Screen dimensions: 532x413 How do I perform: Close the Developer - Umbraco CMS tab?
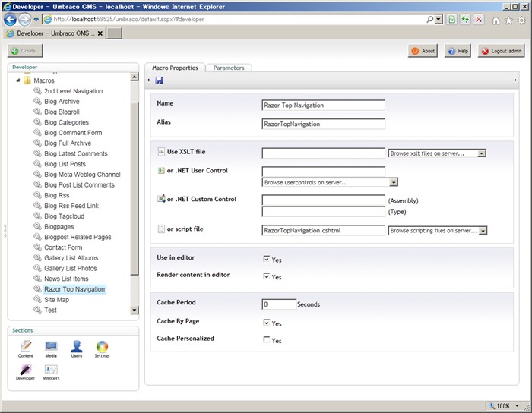point(100,33)
